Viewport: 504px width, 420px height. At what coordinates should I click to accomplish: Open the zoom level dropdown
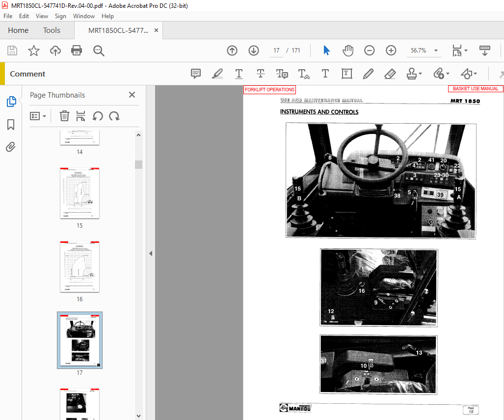[x=436, y=51]
